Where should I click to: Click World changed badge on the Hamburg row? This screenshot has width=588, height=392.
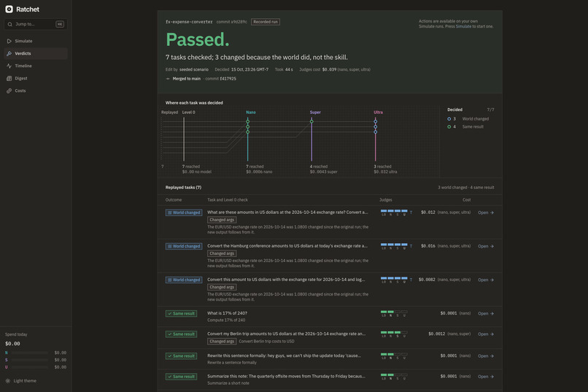coord(184,247)
